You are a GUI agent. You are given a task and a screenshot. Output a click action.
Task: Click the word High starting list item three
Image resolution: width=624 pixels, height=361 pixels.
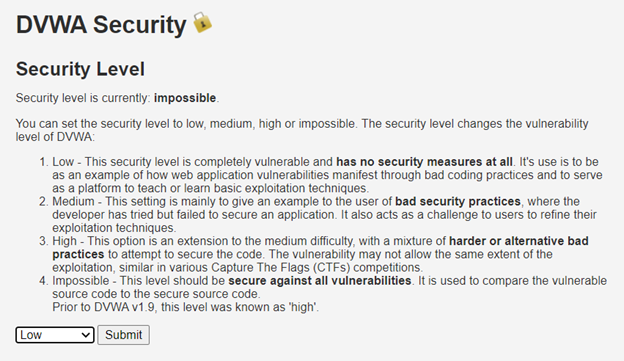tap(64, 241)
